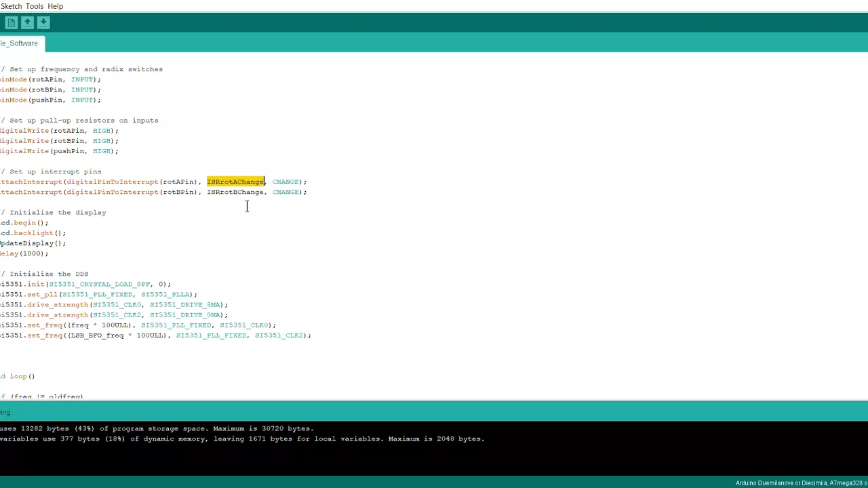Click the loop() function declaration
This screenshot has height=488, width=868.
[x=18, y=376]
